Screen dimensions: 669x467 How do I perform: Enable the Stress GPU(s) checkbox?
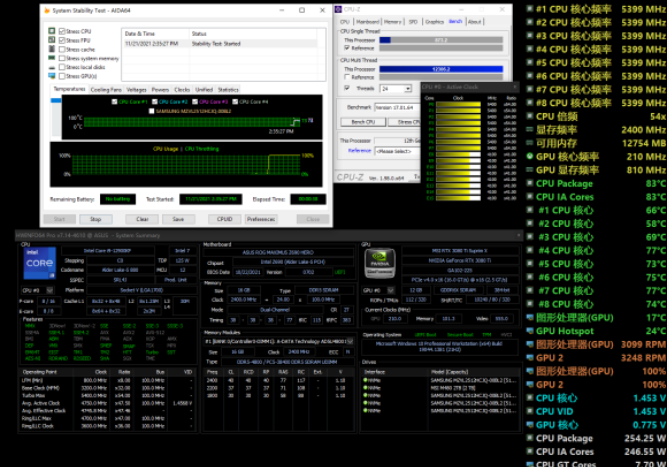tap(62, 76)
